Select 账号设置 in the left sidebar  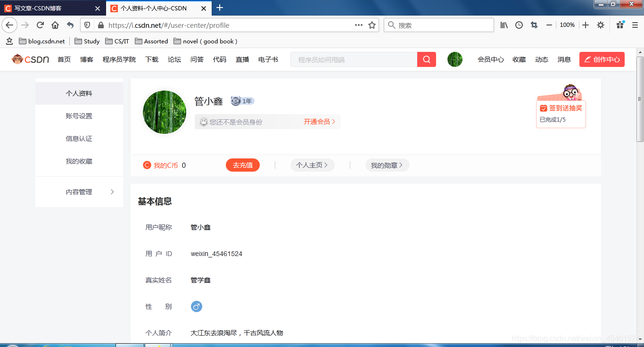[x=79, y=116]
